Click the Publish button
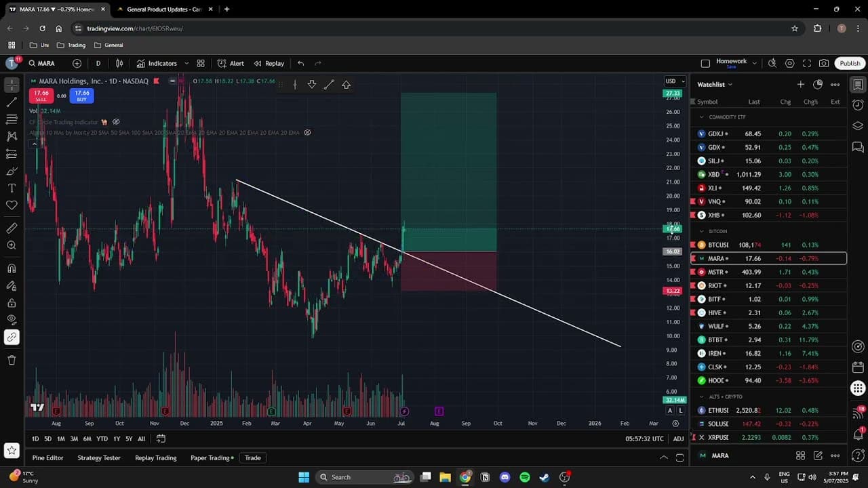The image size is (868, 488). 850,63
